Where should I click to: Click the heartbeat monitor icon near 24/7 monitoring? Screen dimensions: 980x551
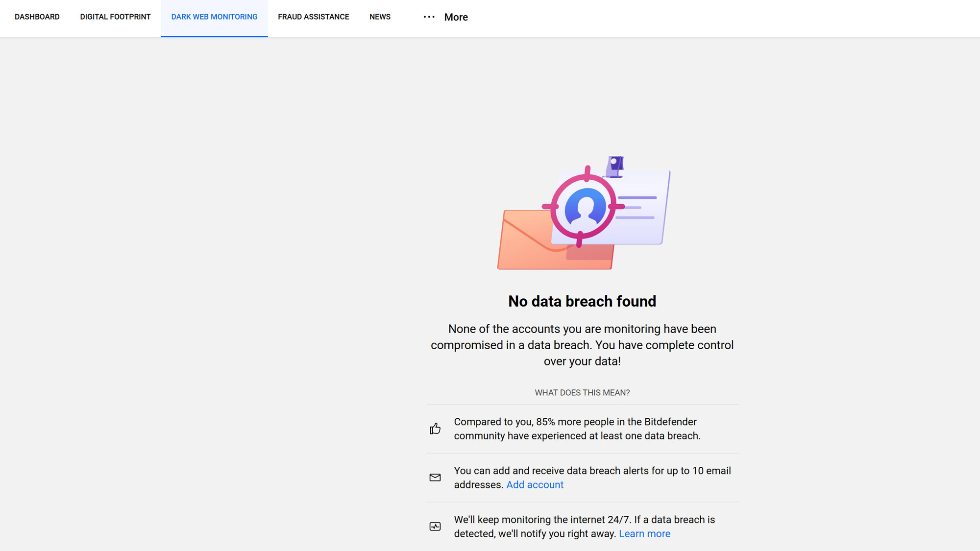pos(435,527)
